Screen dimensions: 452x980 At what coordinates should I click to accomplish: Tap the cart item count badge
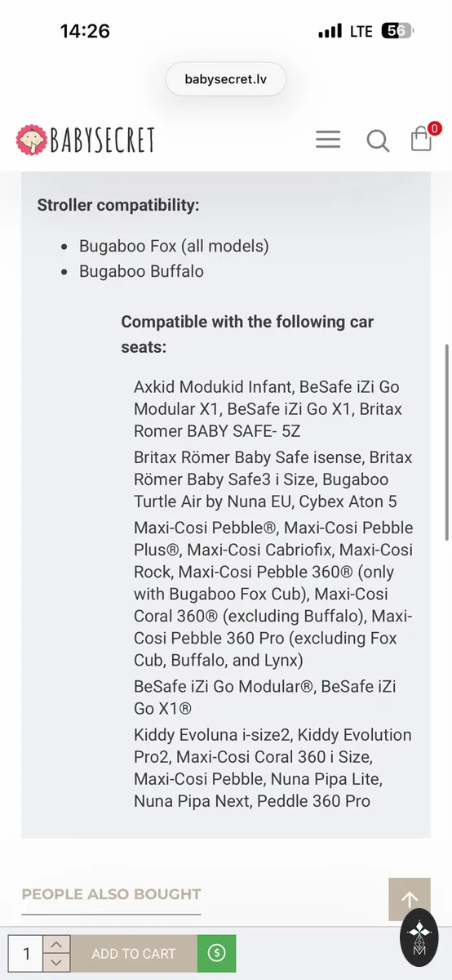[435, 128]
